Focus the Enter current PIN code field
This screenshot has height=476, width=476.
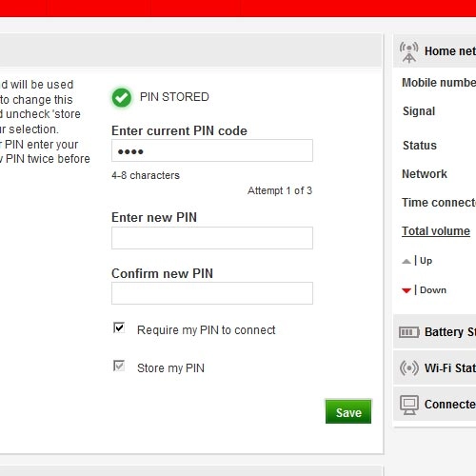pos(212,150)
